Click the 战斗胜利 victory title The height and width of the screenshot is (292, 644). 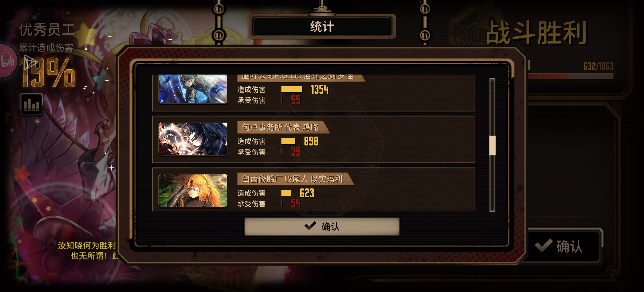tap(536, 33)
